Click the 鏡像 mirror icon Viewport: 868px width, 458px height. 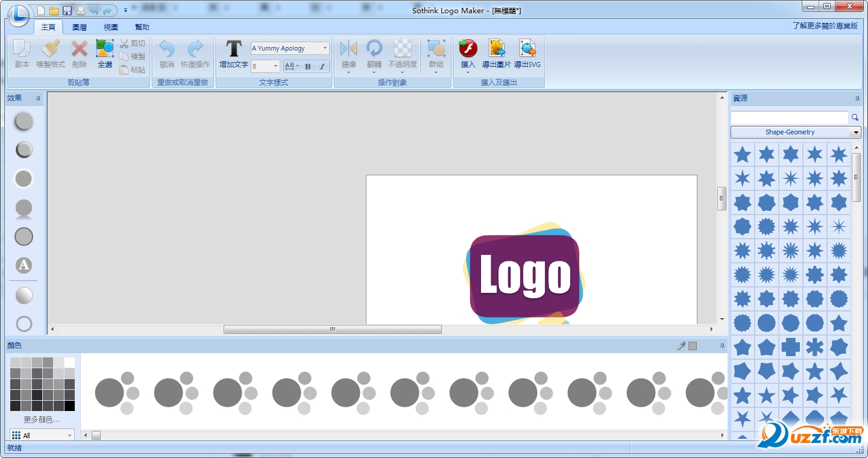349,49
